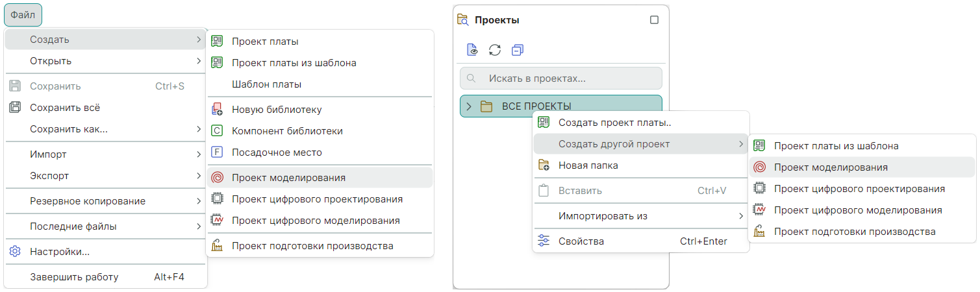
Task: Click Проект платы icon in Создать submenu
Action: click(x=218, y=42)
